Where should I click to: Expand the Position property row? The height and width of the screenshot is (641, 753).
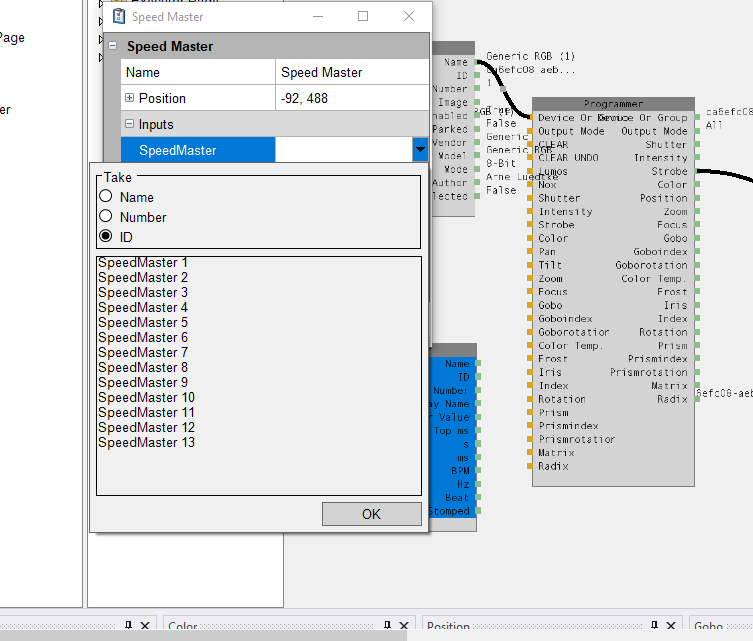130,98
